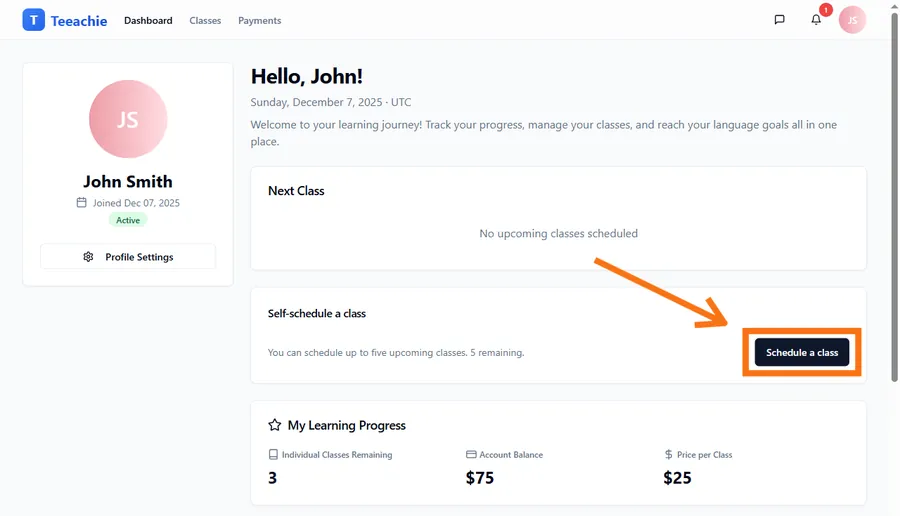Image resolution: width=900 pixels, height=516 pixels.
Task: Click the Teeachie logo icon
Action: (x=34, y=20)
